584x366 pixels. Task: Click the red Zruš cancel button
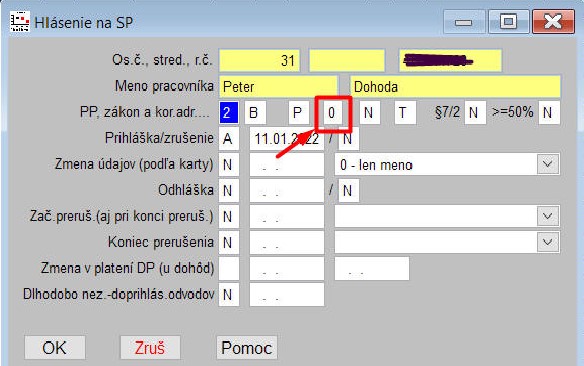pos(150,348)
